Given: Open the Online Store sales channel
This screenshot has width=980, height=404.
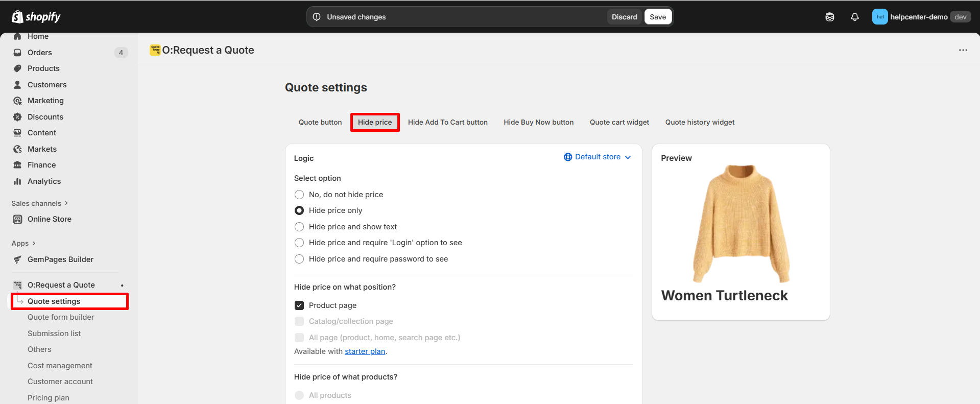Looking at the screenshot, I should (x=49, y=219).
